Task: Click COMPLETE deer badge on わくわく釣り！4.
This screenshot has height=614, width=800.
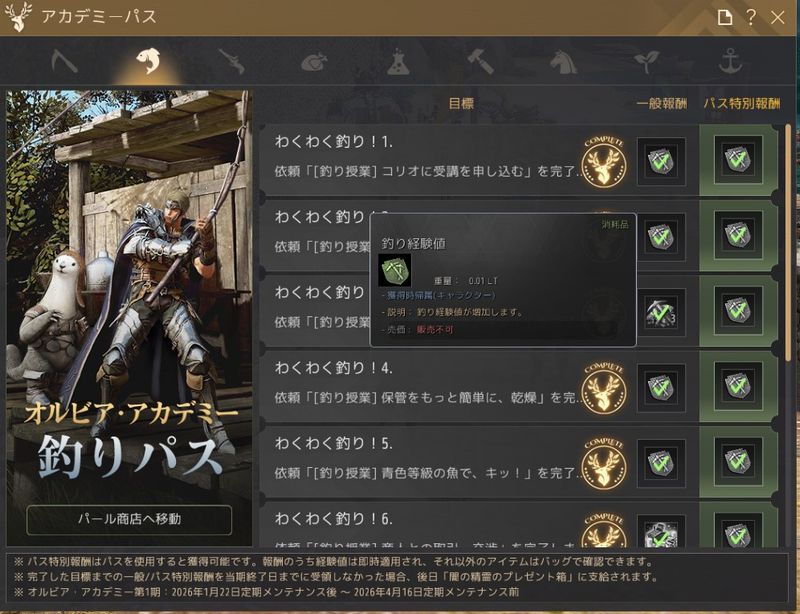Action: pyautogui.click(x=604, y=388)
